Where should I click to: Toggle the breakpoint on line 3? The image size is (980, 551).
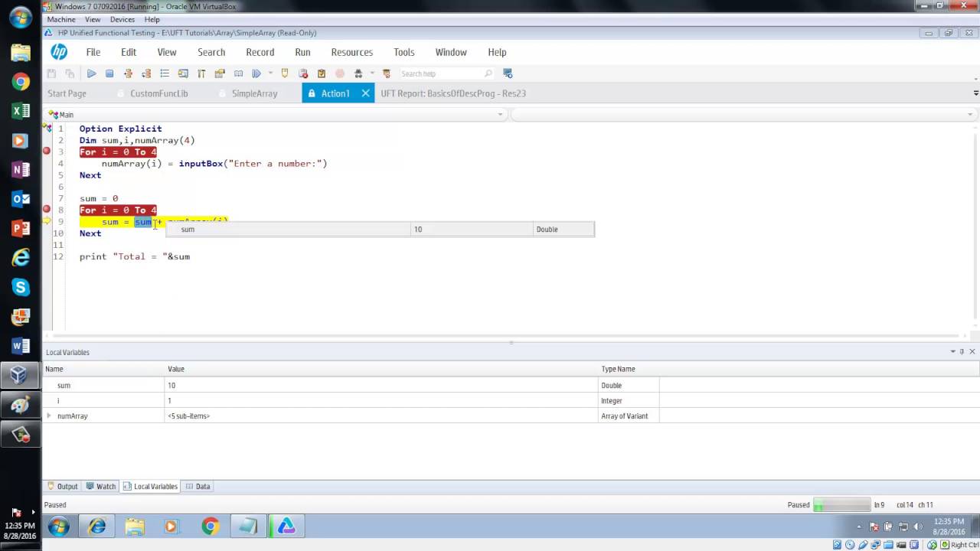click(47, 151)
